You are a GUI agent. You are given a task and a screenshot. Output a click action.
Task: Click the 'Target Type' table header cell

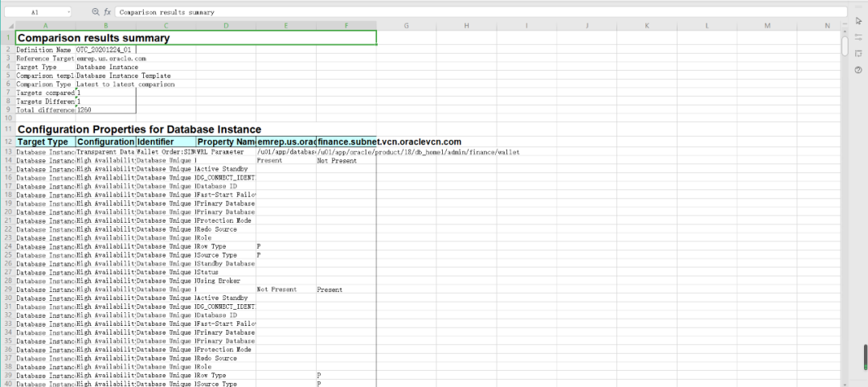pos(45,142)
